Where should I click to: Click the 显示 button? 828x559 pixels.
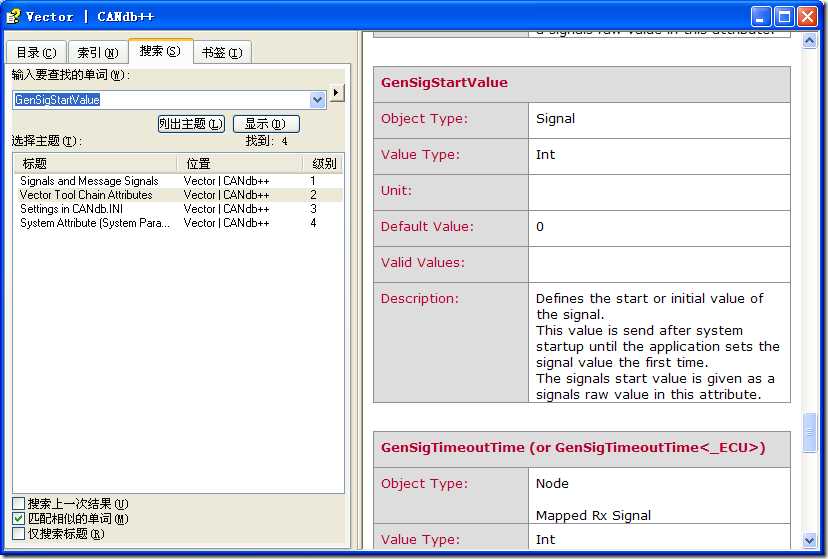click(x=266, y=124)
